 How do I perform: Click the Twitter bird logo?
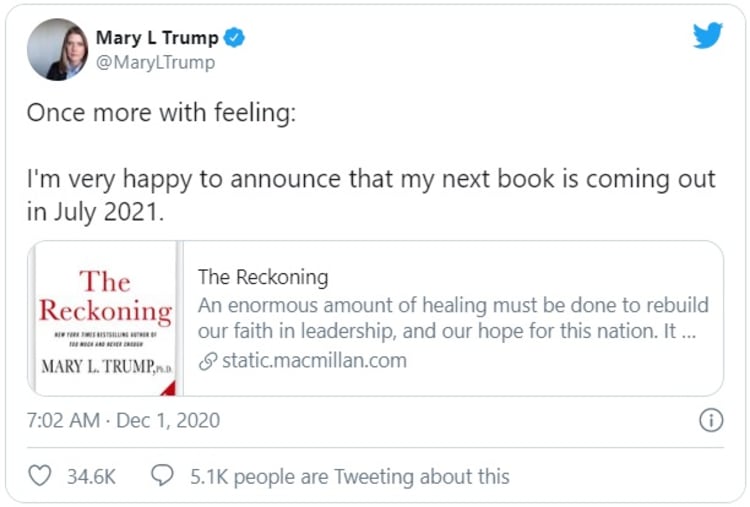click(x=707, y=35)
